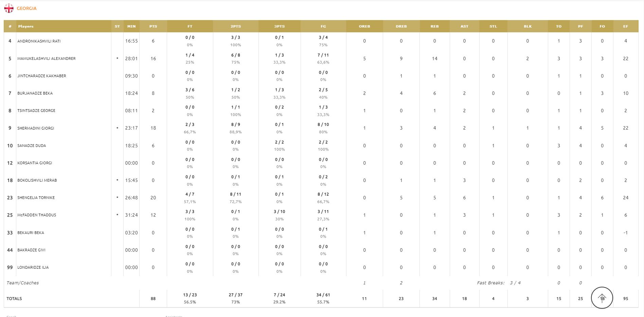Click on Shermadini Giorgi's name
Viewport: 644px width, 317px height.
pos(36,128)
